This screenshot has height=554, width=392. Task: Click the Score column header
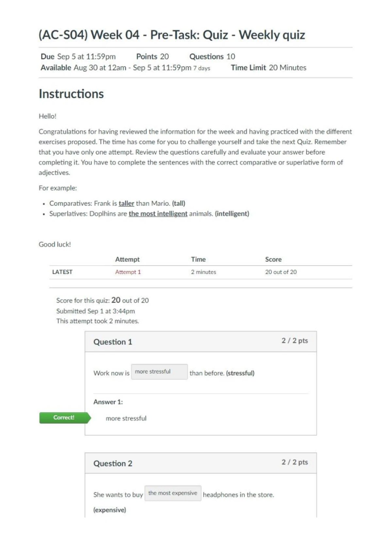point(273,259)
